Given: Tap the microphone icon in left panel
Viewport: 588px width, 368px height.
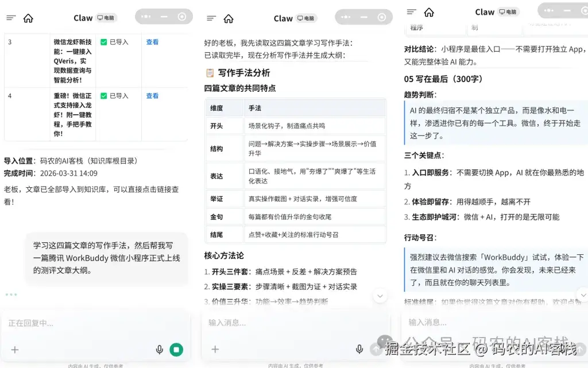Looking at the screenshot, I should [x=160, y=350].
